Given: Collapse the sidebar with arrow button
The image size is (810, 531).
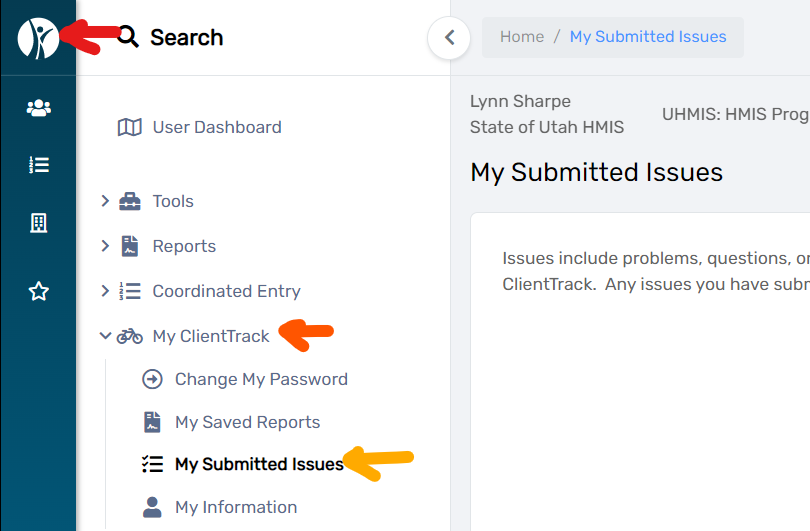Looking at the screenshot, I should (449, 38).
